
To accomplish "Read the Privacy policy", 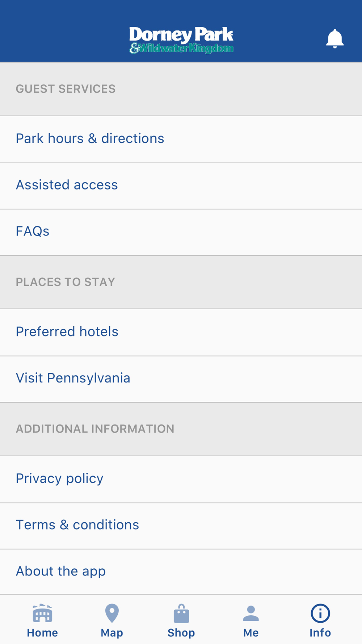I will pos(60,478).
